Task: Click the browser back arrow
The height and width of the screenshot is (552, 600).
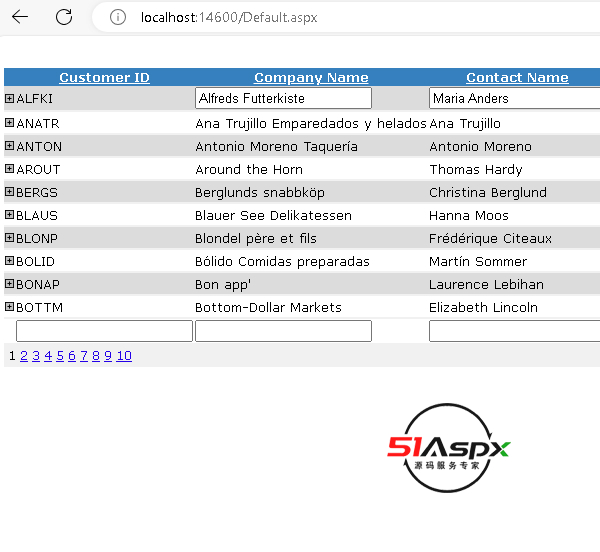Action: tap(20, 17)
